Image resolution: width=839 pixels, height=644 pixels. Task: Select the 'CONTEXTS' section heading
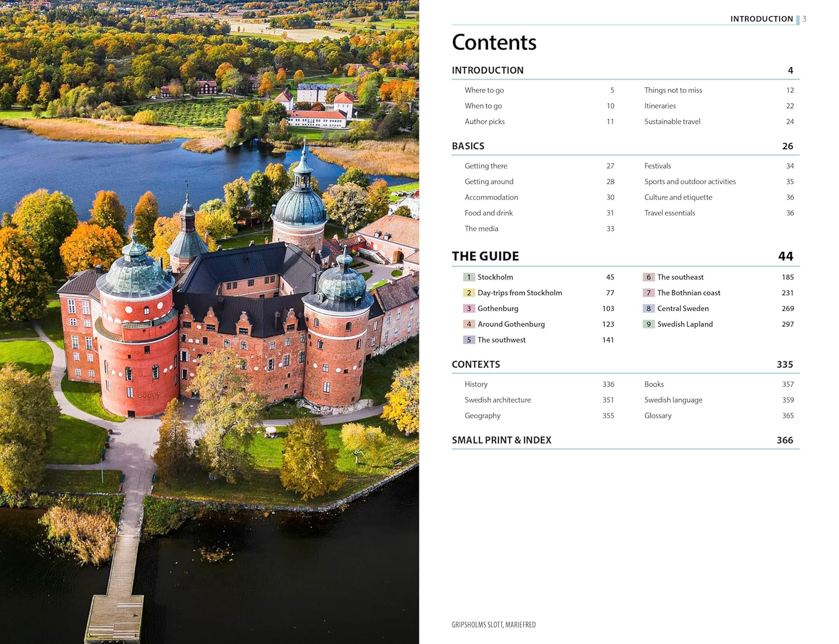475,364
